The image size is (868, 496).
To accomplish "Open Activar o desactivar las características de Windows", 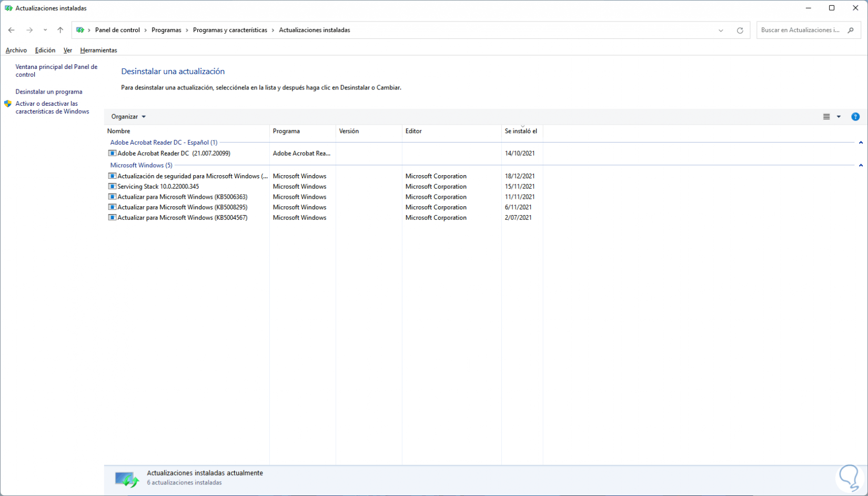I will pos(52,107).
